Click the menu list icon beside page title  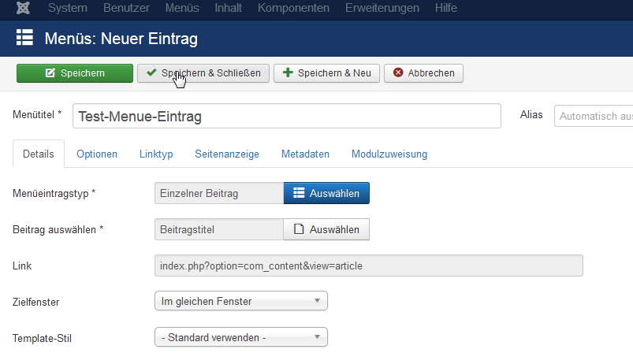(x=24, y=38)
